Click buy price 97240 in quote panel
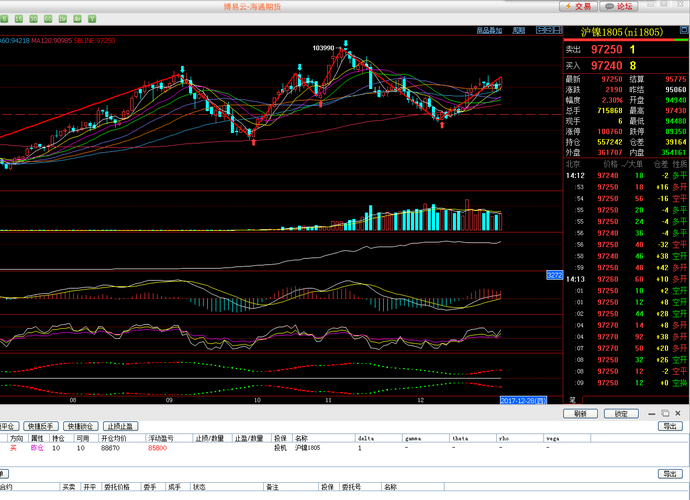 click(606, 66)
